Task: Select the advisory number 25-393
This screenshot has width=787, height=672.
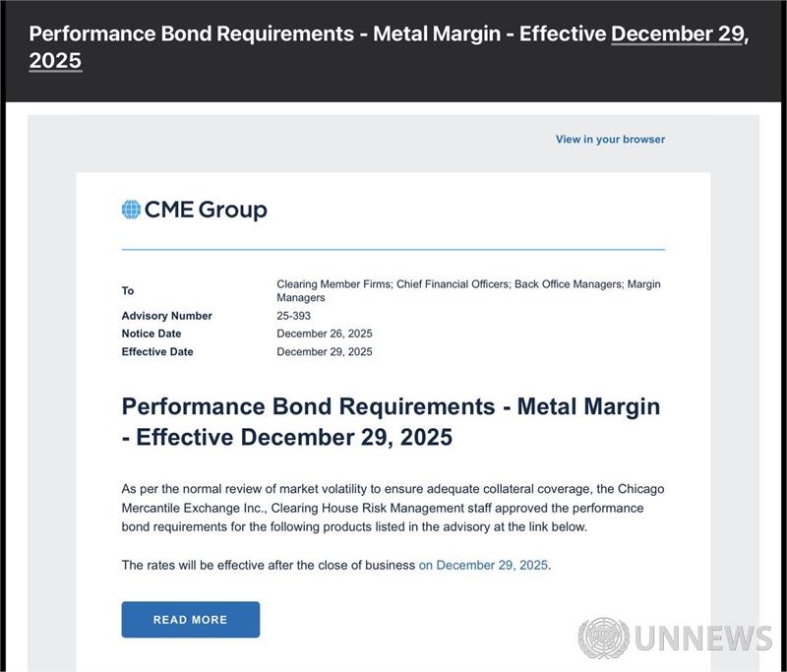Action: tap(296, 316)
